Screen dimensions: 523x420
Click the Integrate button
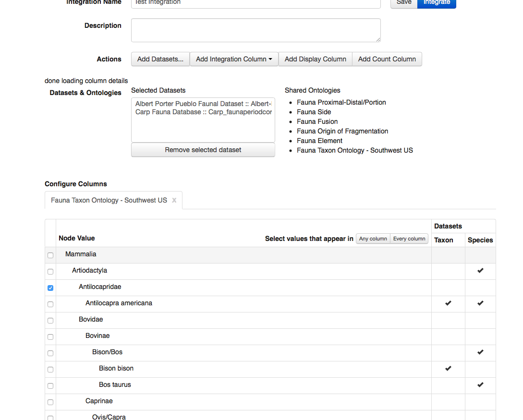(x=437, y=3)
